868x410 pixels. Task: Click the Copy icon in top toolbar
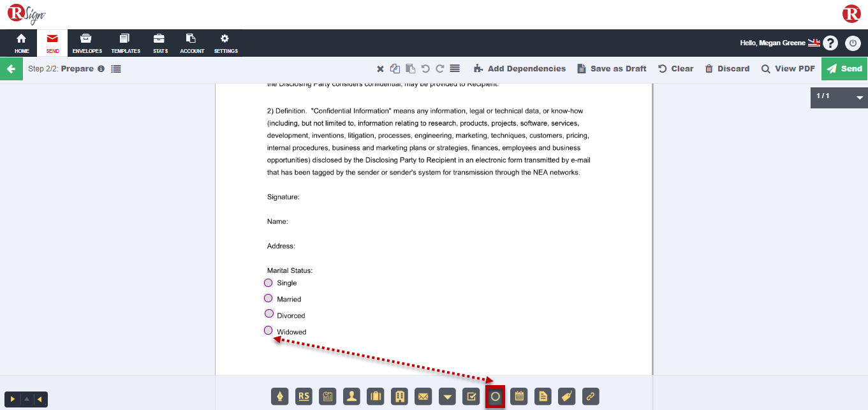395,69
